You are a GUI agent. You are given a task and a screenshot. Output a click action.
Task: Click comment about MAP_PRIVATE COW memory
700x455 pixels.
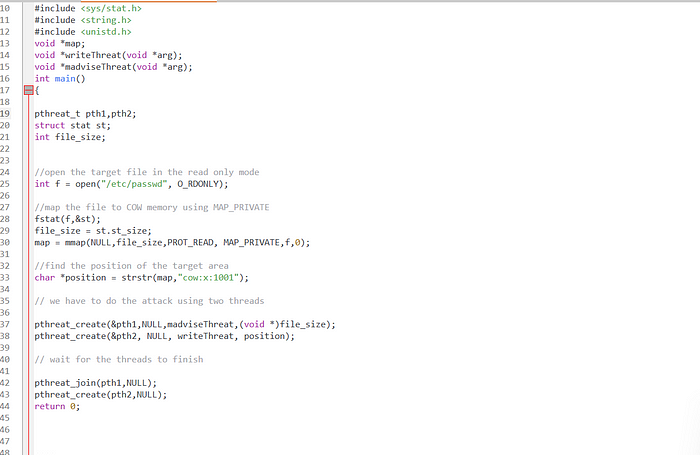click(152, 207)
